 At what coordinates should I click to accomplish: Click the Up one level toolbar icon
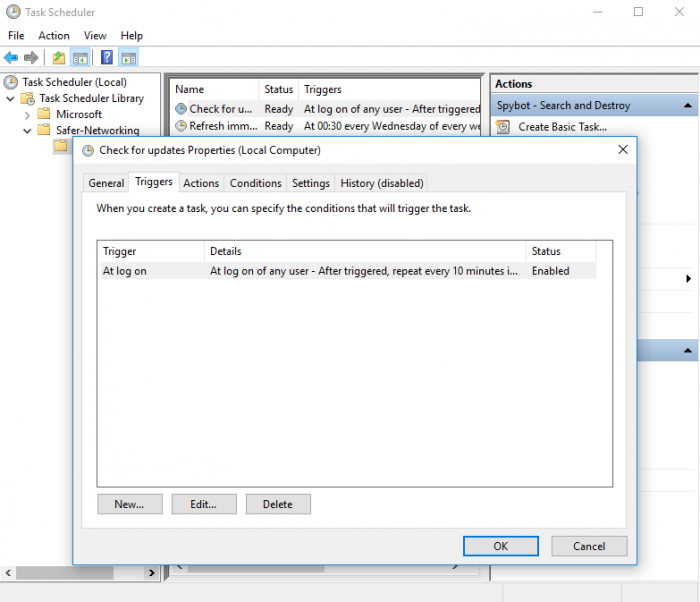pos(59,58)
